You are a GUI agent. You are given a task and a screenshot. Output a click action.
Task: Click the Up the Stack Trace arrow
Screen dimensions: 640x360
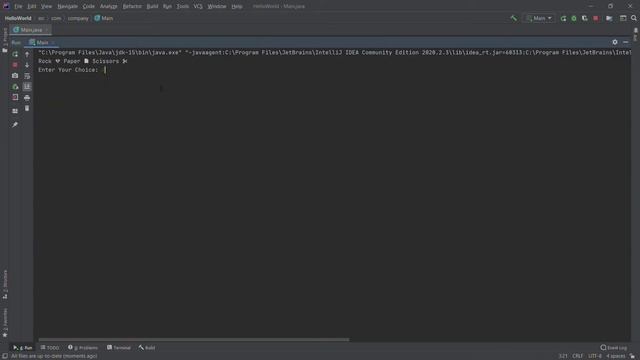pos(27,54)
